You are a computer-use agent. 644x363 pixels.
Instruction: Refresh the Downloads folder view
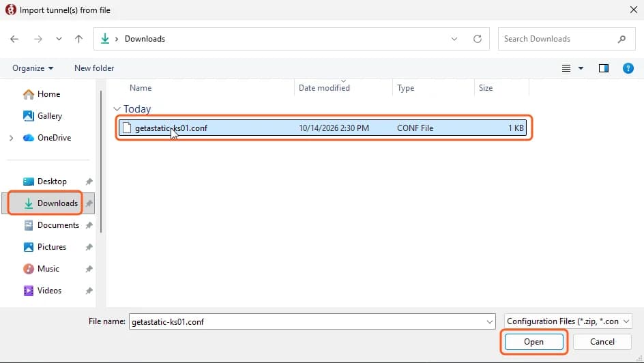[x=478, y=39]
